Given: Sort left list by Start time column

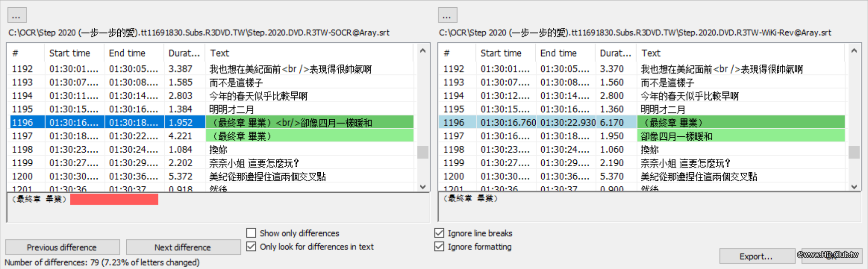Looking at the screenshot, I should click(70, 53).
